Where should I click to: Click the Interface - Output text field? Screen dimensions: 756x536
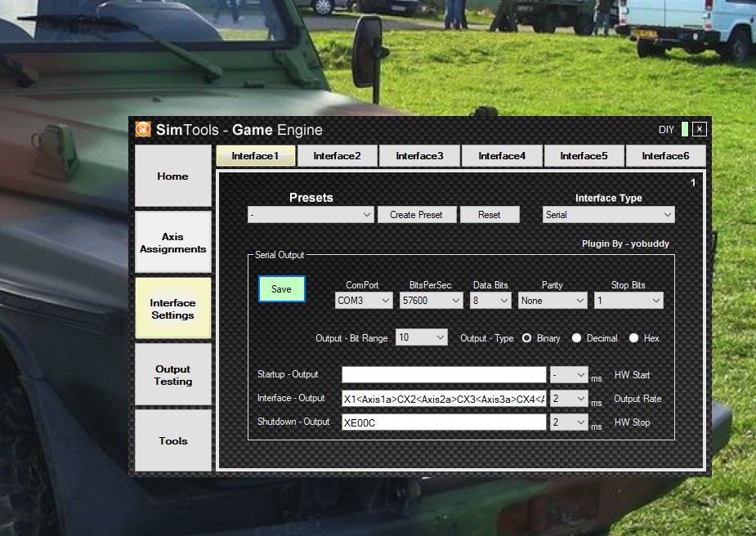tap(444, 399)
